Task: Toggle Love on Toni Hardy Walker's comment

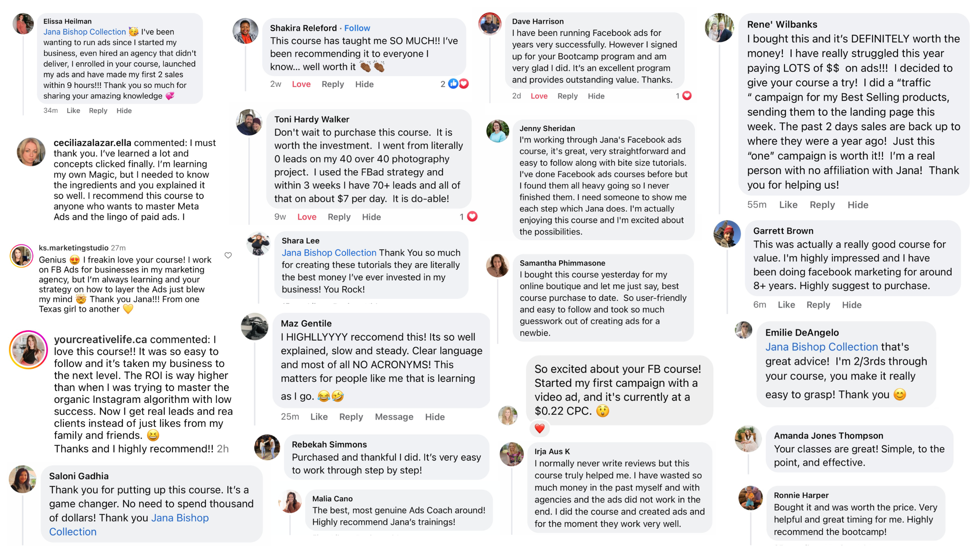Action: click(307, 217)
